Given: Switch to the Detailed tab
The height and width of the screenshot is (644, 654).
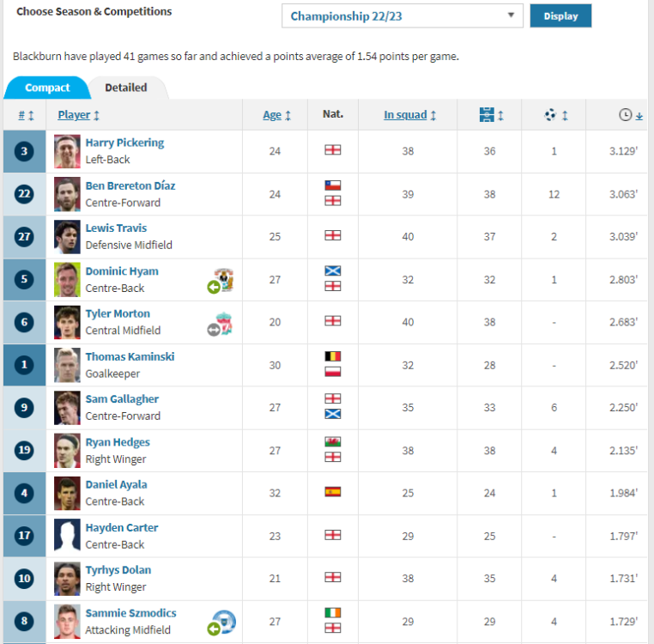Looking at the screenshot, I should click(x=125, y=88).
